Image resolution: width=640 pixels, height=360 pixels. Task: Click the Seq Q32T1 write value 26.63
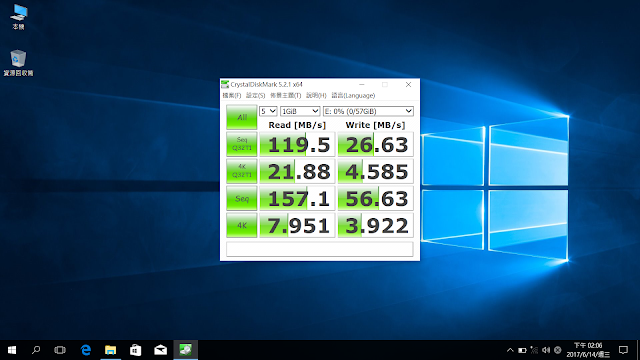point(376,144)
